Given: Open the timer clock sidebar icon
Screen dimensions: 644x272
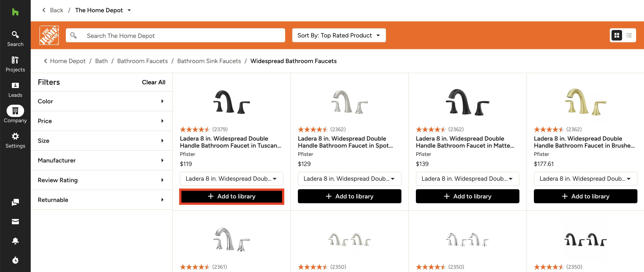Looking at the screenshot, I should click(15, 260).
